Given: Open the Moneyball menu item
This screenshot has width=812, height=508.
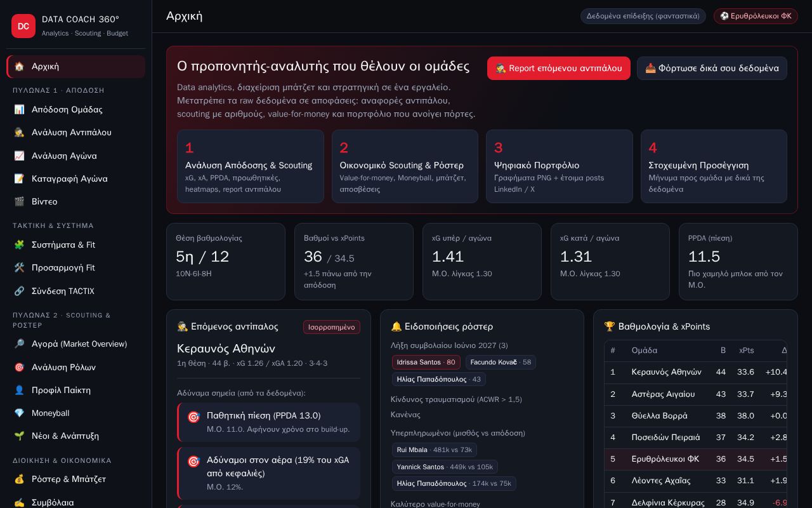Looking at the screenshot, I should [x=75, y=413].
